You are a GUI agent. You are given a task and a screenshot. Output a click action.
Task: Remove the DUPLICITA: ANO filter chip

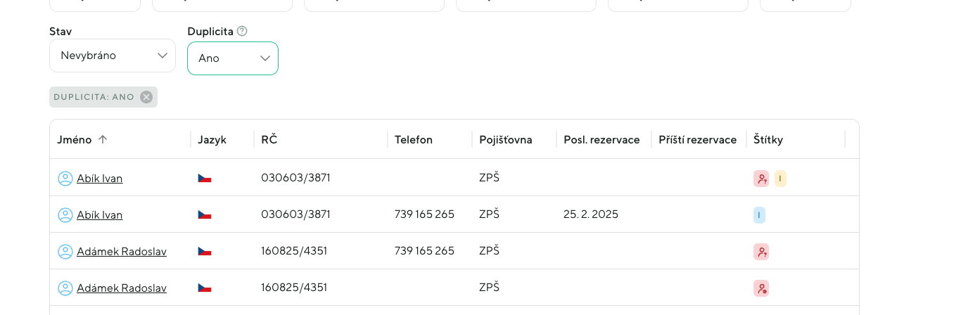(x=146, y=97)
